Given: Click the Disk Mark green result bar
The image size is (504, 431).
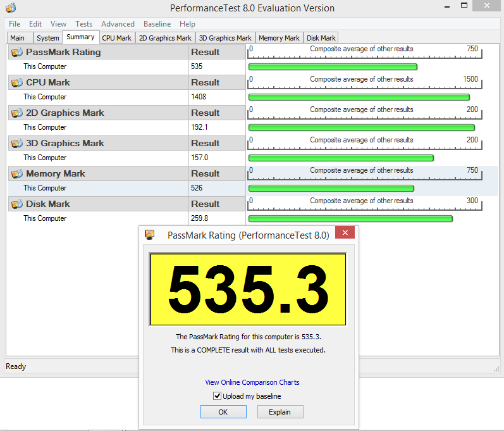Looking at the screenshot, I should coord(351,219).
